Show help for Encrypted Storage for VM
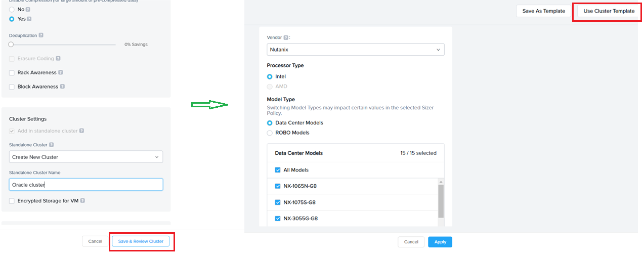The height and width of the screenshot is (255, 644). click(x=82, y=201)
